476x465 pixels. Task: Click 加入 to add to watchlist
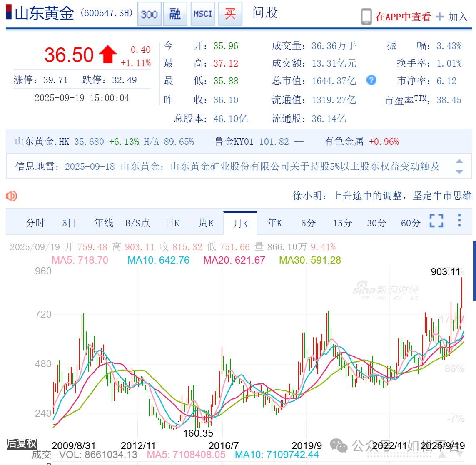pyautogui.click(x=452, y=17)
